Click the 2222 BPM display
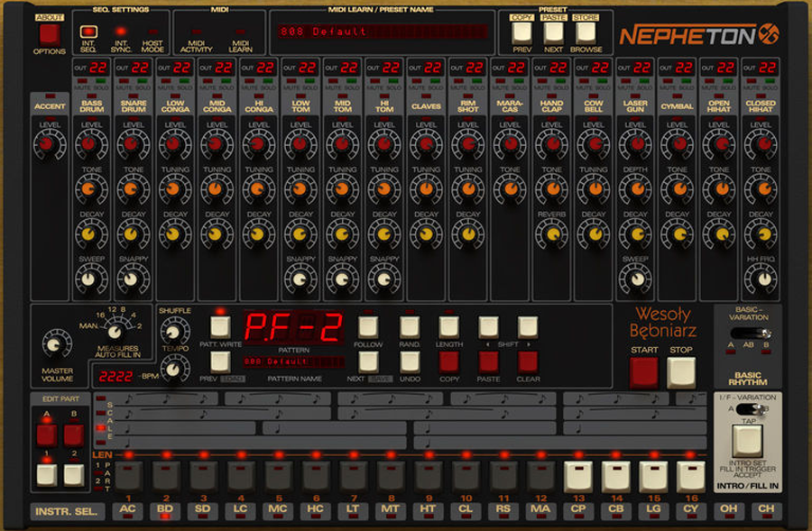 [115, 376]
